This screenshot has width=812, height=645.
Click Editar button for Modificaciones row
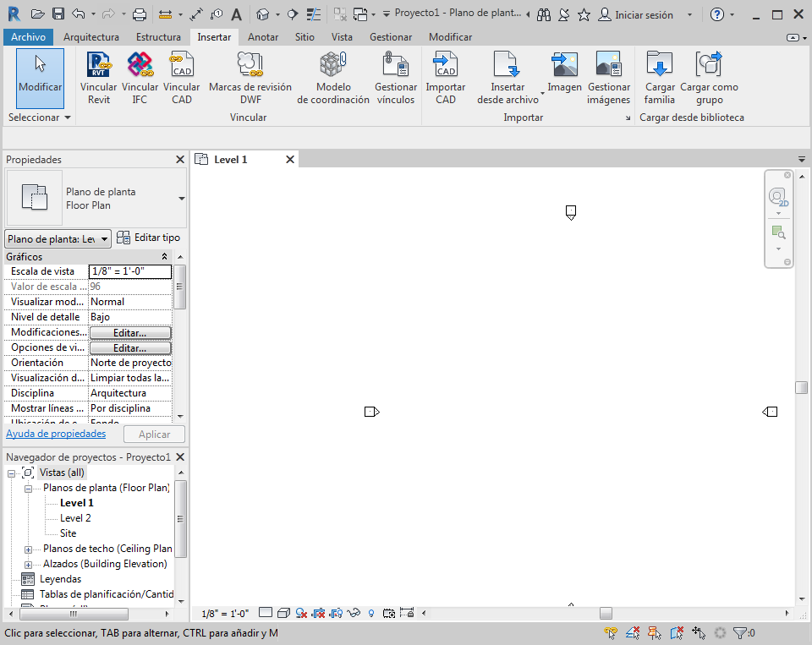[130, 333]
